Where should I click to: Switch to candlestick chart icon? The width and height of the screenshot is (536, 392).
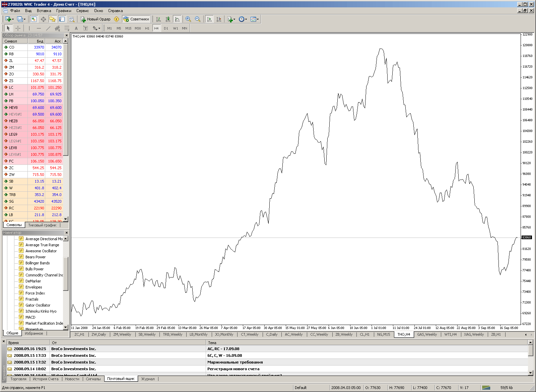pyautogui.click(x=168, y=19)
